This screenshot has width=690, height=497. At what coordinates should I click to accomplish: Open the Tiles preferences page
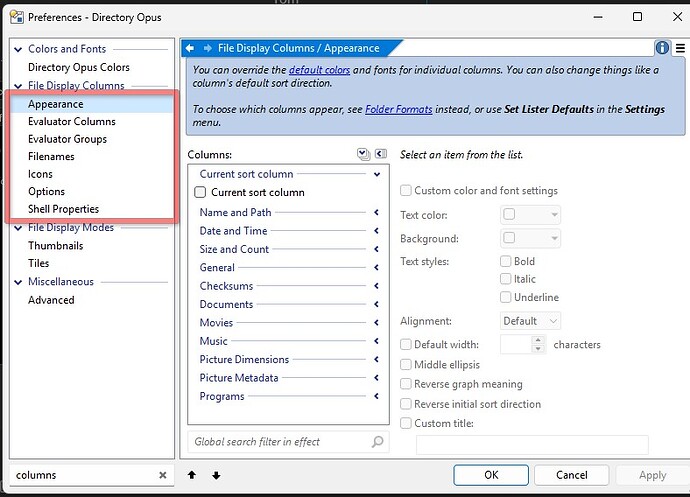click(x=38, y=263)
